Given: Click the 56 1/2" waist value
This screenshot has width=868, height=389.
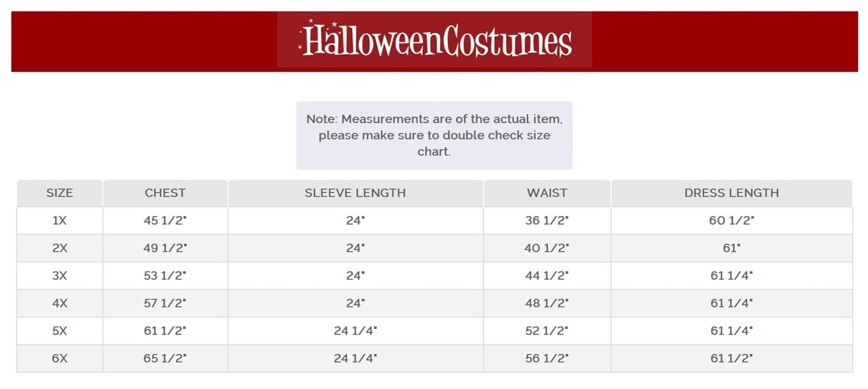Looking at the screenshot, I should coord(547,358).
